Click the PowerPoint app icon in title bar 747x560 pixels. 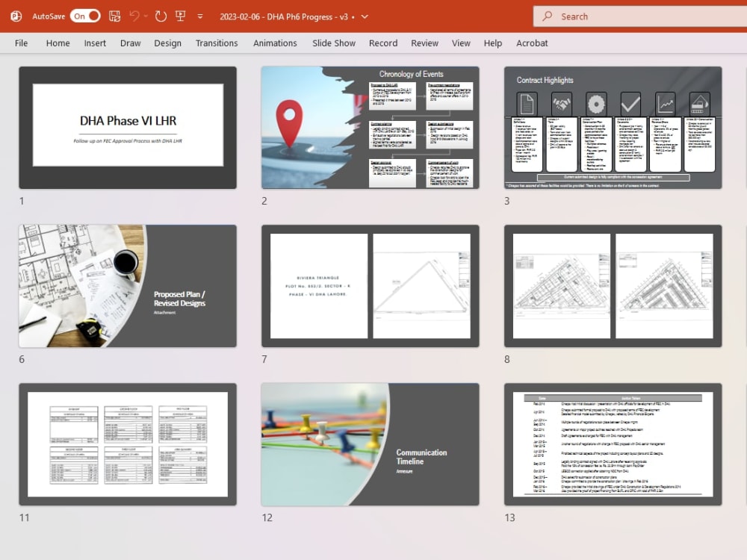pos(16,16)
